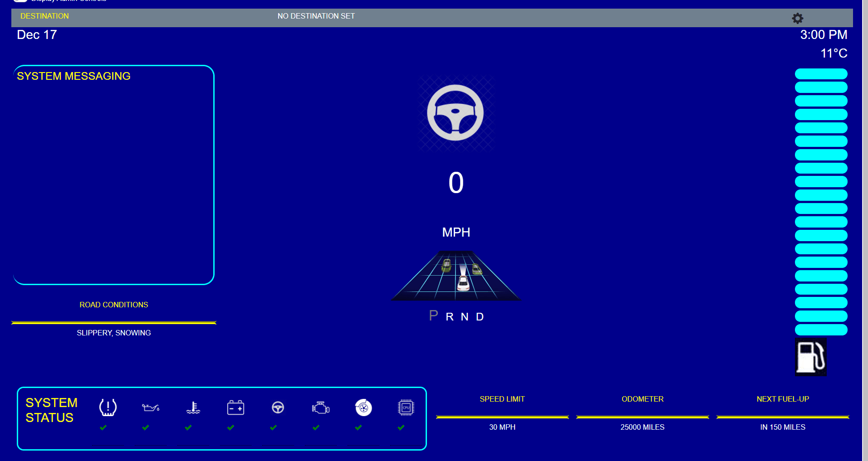Viewport: 868px width, 461px height.
Task: Select the CPU chip status icon
Action: point(406,408)
